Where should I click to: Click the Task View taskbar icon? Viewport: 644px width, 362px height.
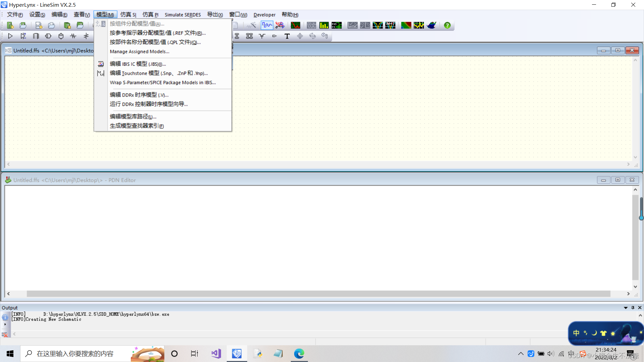click(x=195, y=354)
